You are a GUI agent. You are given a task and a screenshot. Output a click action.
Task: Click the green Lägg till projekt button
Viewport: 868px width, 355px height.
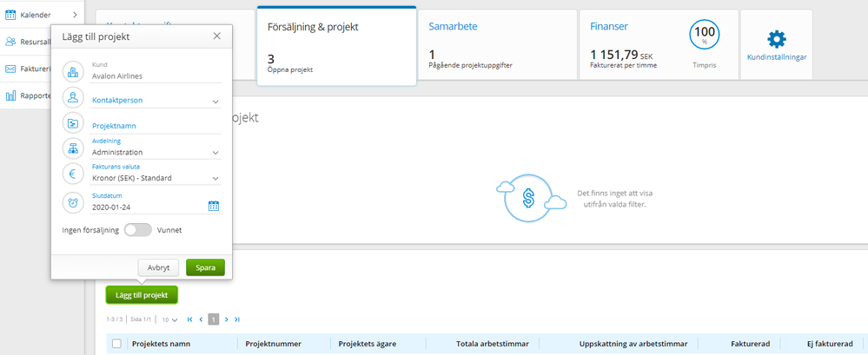pos(142,295)
